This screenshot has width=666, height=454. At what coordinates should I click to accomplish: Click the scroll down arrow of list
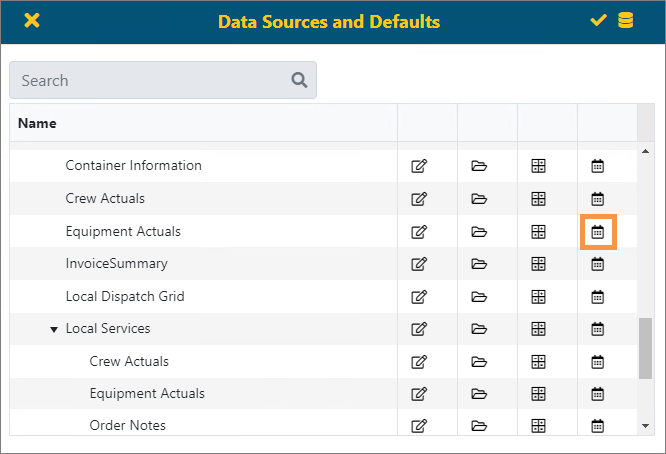645,427
